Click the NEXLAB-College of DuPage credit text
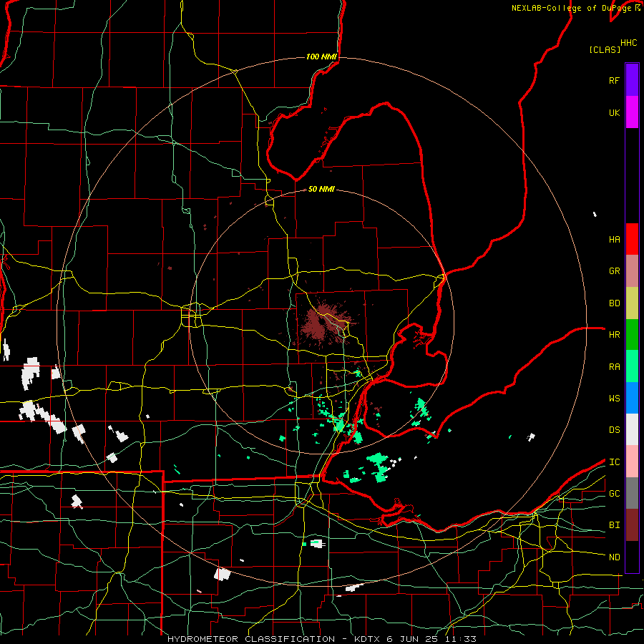 pyautogui.click(x=576, y=8)
